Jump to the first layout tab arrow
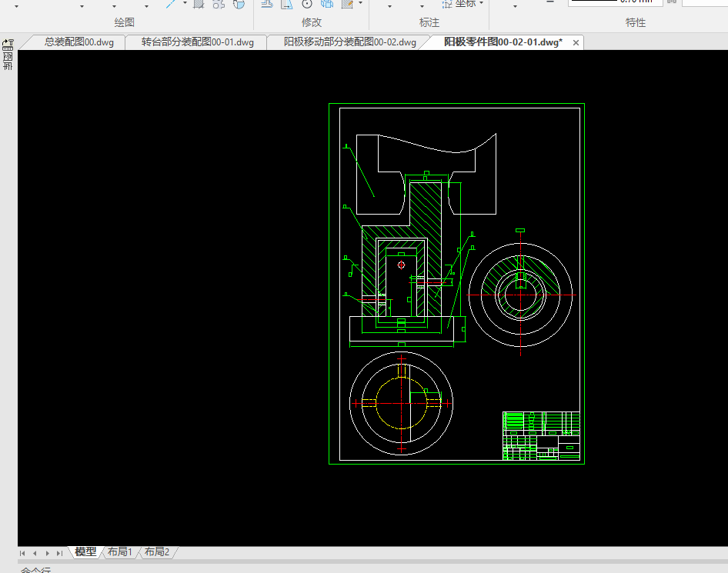 click(22, 553)
